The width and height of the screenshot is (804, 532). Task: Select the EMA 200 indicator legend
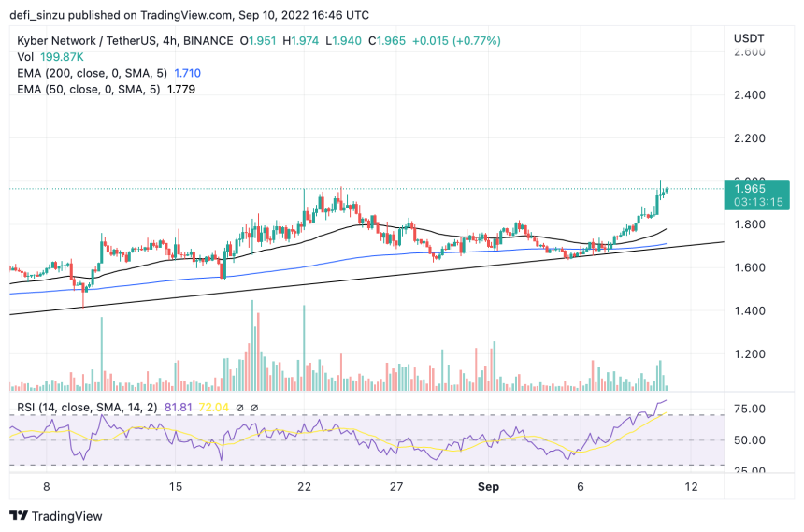(x=93, y=73)
